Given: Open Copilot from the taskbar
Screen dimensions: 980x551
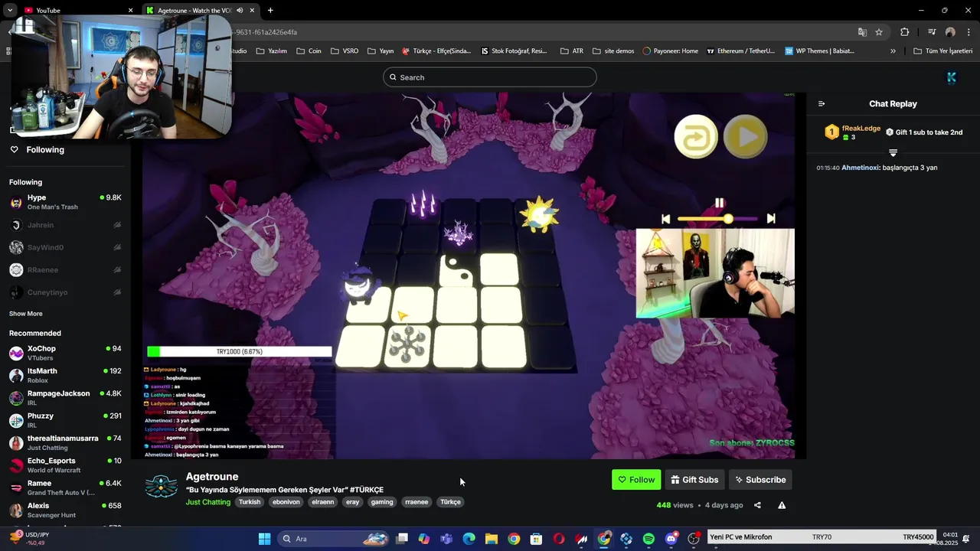Looking at the screenshot, I should click(424, 539).
